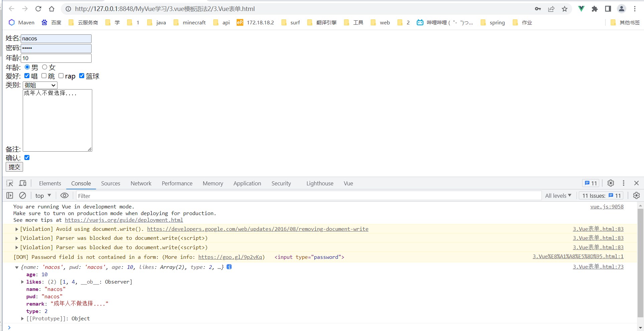The width and height of the screenshot is (644, 331).
Task: Switch to the Elements tab
Action: click(50, 183)
